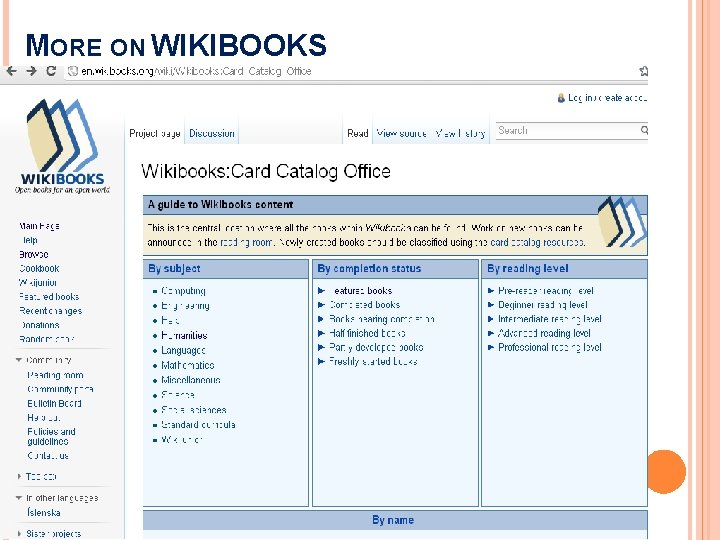
Task: Open the Humanities subject
Action: [x=184, y=336]
